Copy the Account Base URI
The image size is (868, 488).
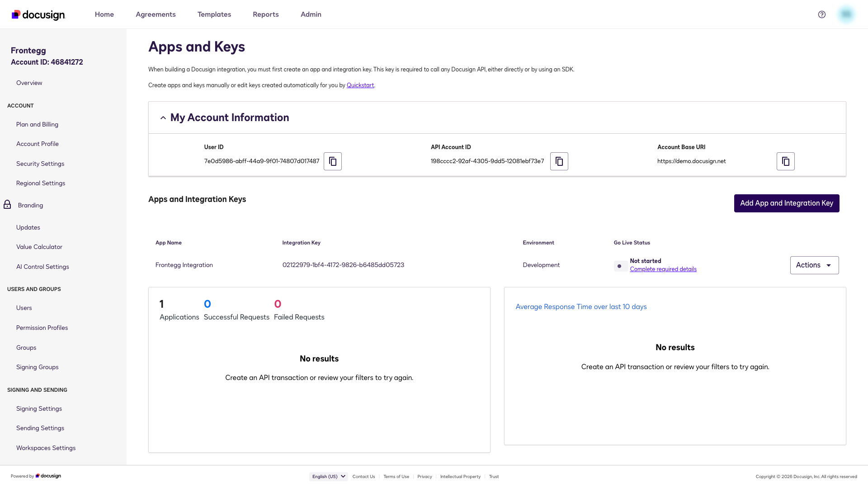coord(785,161)
